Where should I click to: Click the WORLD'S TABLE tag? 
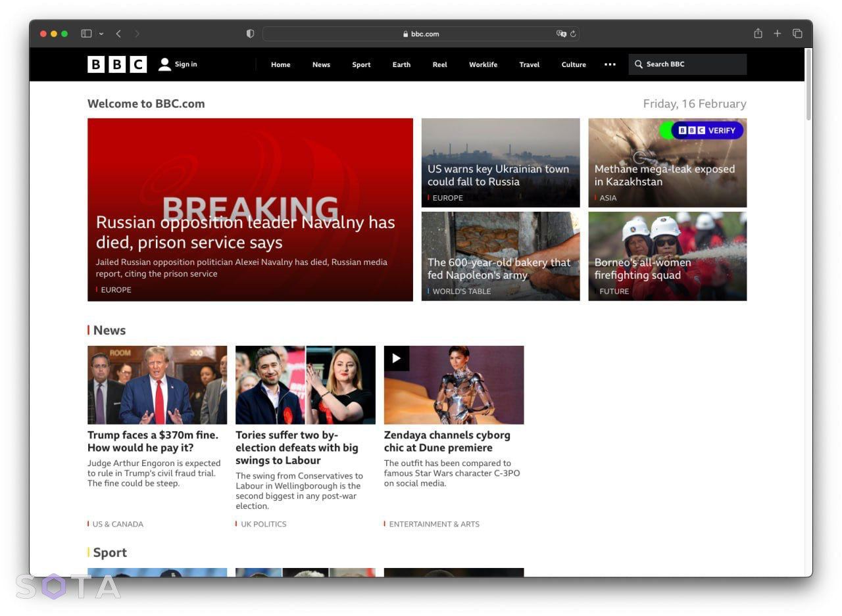pos(461,291)
